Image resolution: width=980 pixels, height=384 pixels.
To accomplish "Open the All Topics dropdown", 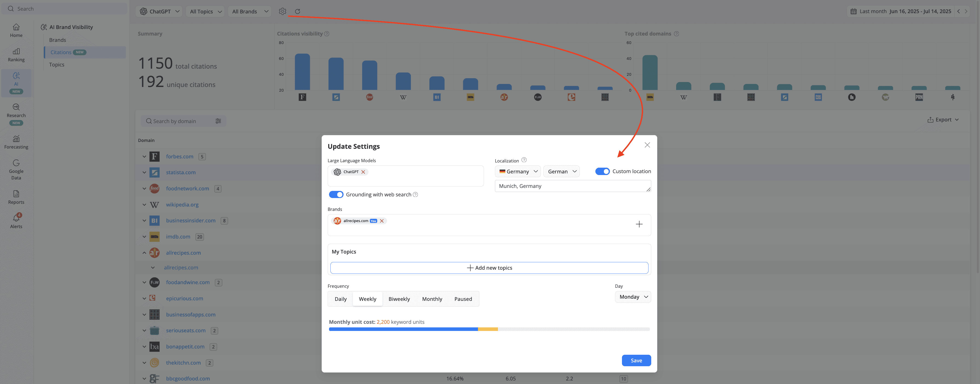I will click(x=205, y=11).
